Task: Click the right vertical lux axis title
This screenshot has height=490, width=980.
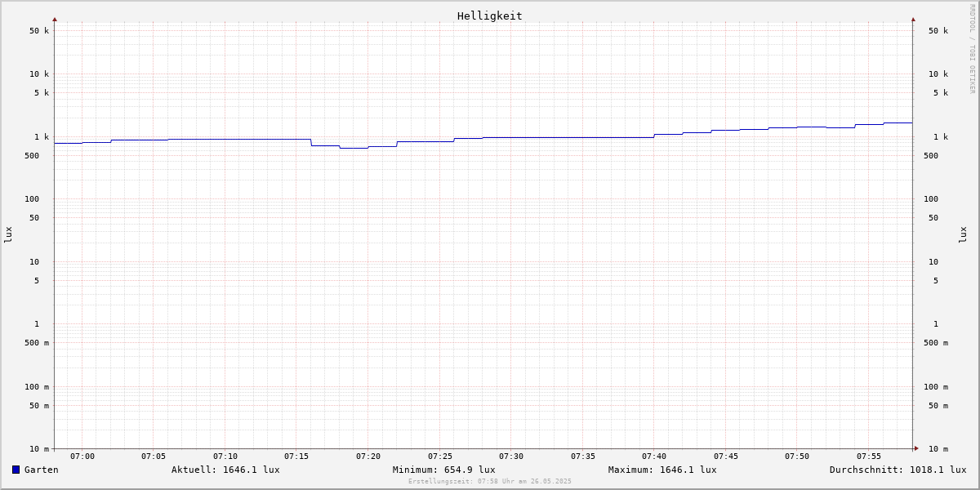Action: pyautogui.click(x=963, y=234)
